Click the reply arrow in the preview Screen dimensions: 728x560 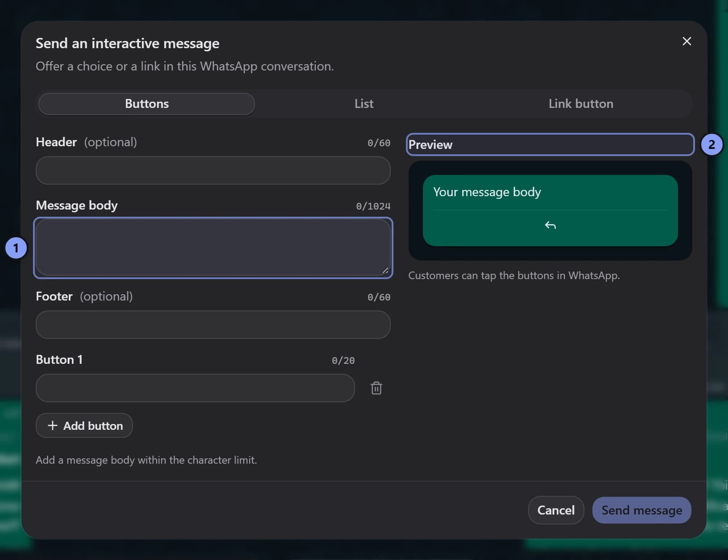pos(550,225)
